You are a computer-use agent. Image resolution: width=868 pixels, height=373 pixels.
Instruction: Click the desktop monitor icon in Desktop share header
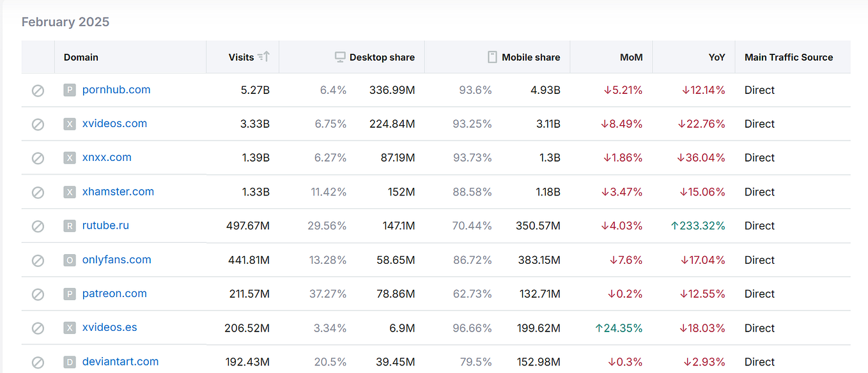click(340, 57)
